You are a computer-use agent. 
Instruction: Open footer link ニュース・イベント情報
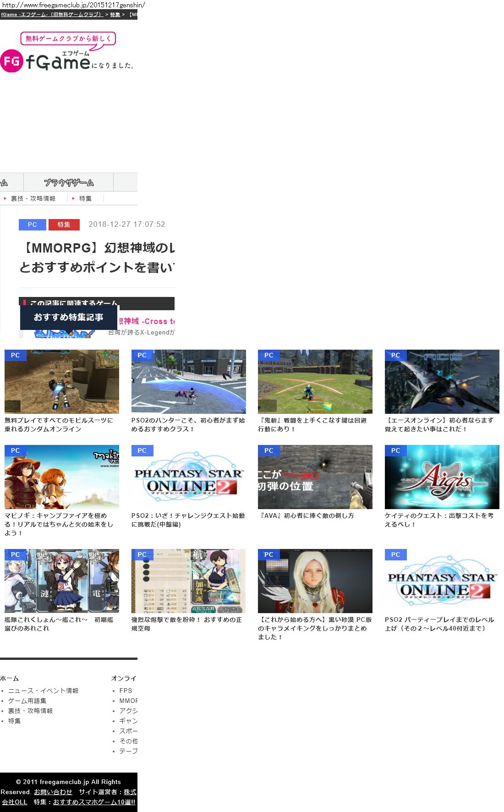(44, 691)
